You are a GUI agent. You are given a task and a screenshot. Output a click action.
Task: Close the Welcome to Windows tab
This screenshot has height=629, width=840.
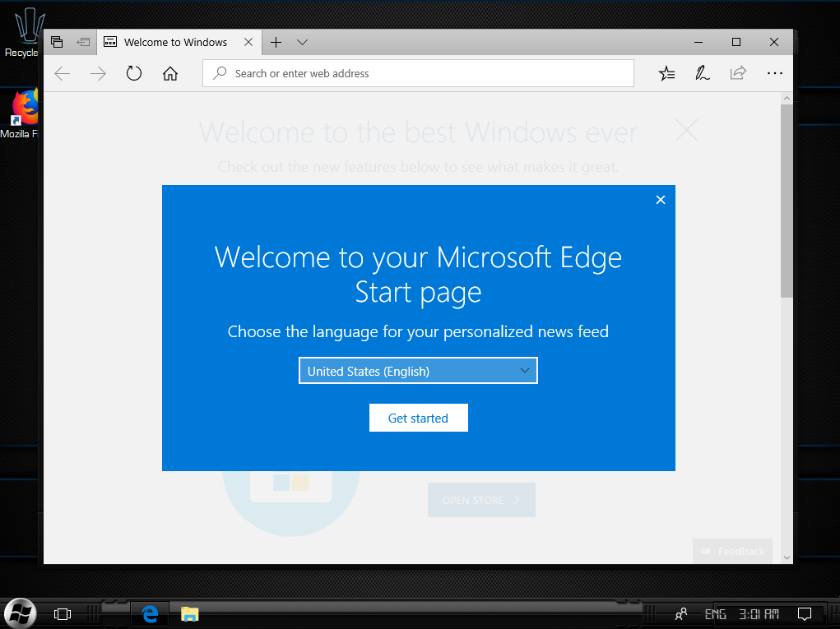coord(248,42)
